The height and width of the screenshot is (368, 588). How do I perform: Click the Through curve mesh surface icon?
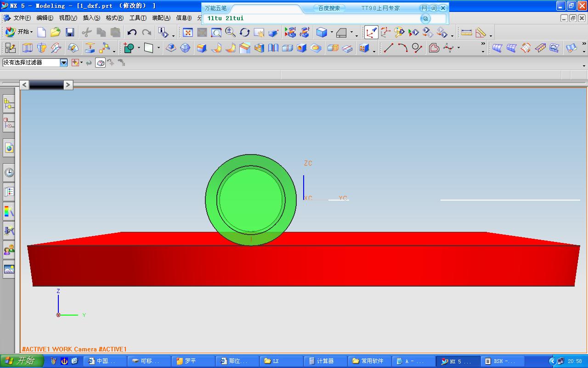click(x=511, y=48)
